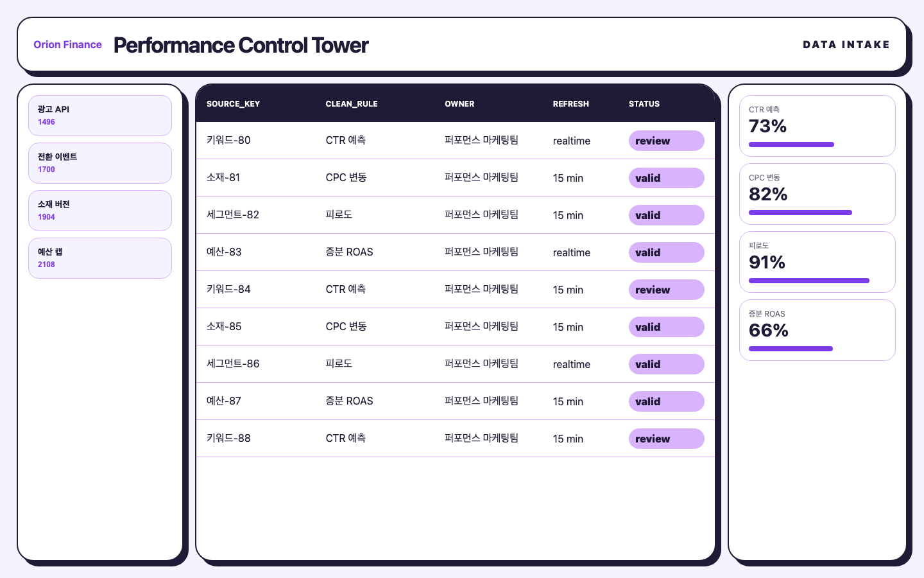Open the 증분 ROAS 66% metric card
The width and height of the screenshot is (924, 578).
(x=817, y=330)
